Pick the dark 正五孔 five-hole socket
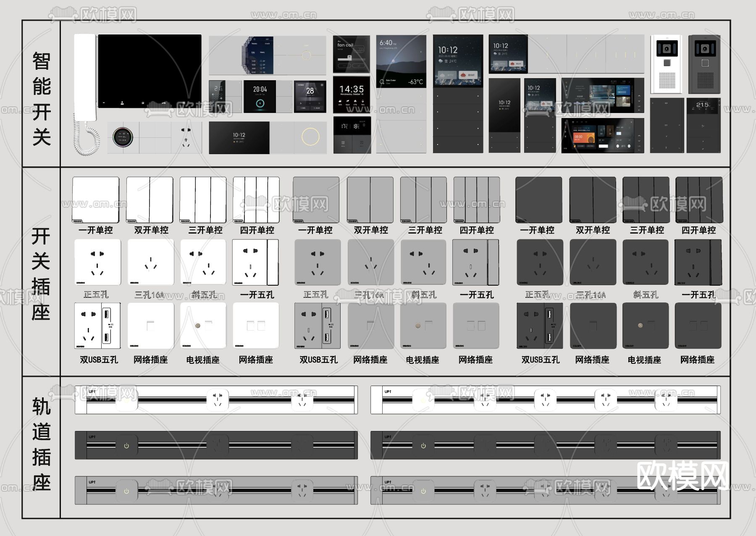Image resolution: width=756 pixels, height=536 pixels. (540, 263)
